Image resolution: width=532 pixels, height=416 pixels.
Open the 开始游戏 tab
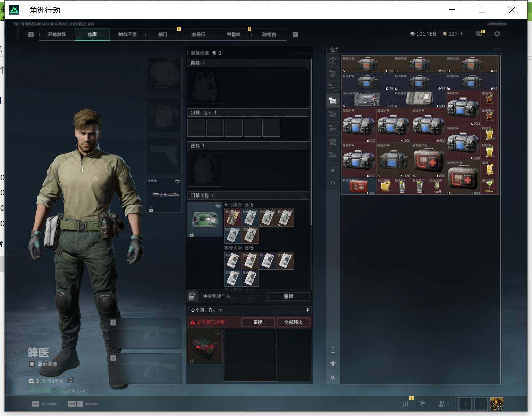[x=56, y=34]
